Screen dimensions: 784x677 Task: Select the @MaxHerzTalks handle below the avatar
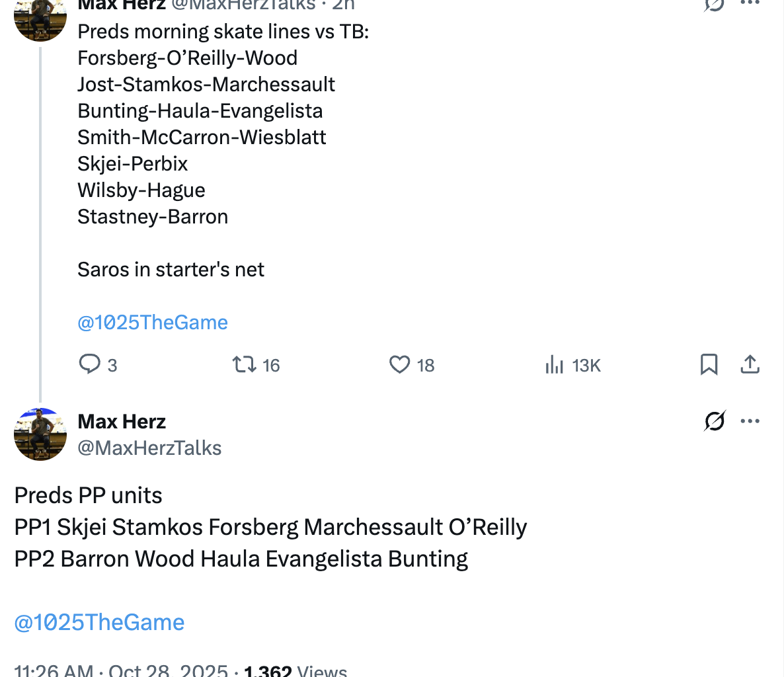pos(149,448)
